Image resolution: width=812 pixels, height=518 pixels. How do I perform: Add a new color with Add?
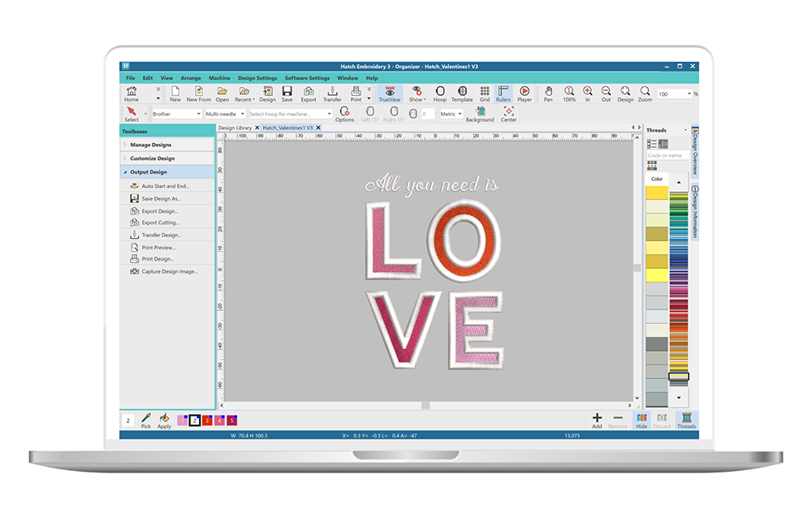coord(597,420)
